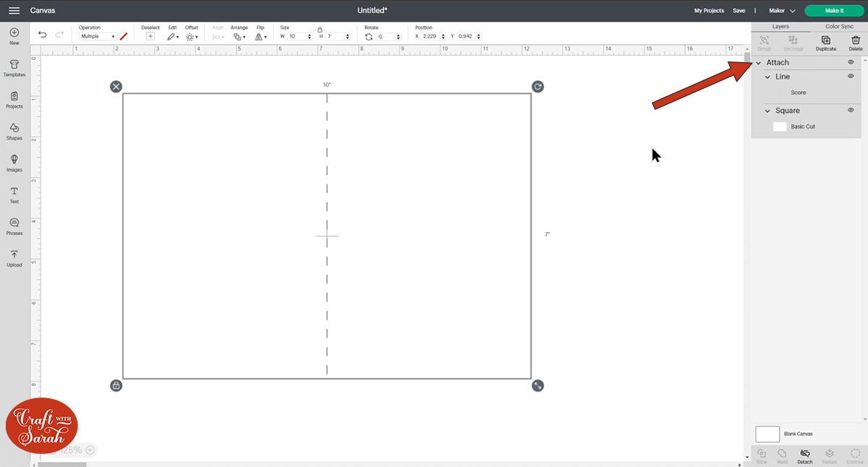Undo the last action
The width and height of the screenshot is (868, 467).
(x=43, y=34)
